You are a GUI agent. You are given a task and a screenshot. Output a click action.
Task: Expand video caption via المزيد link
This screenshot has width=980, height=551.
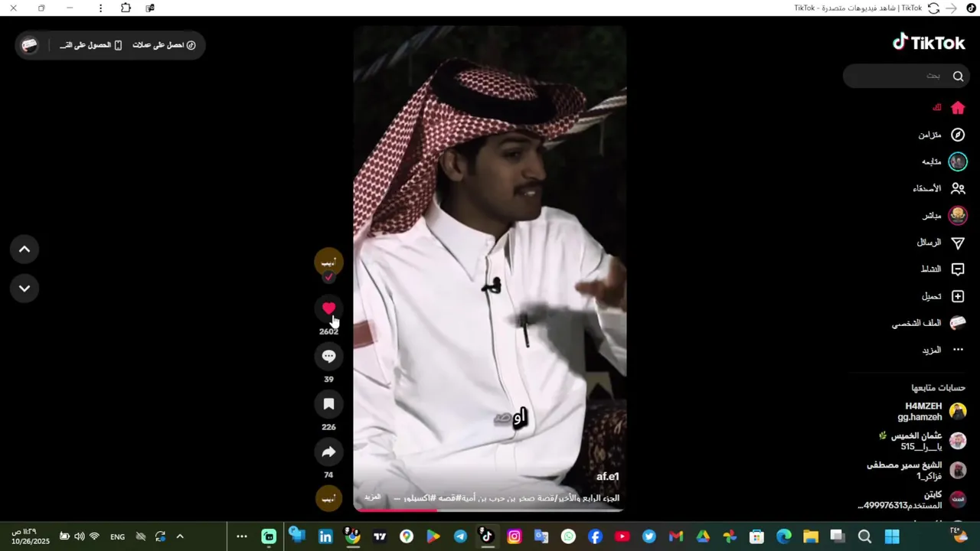(372, 497)
